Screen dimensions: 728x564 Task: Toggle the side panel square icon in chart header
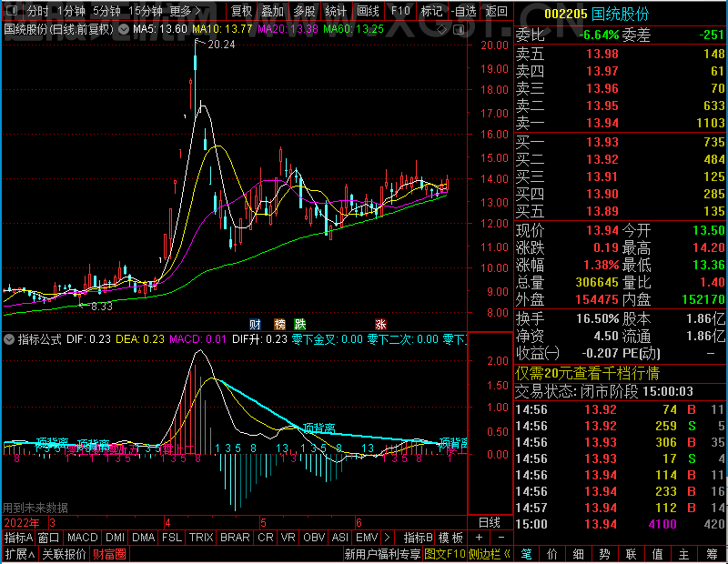pyautogui.click(x=459, y=30)
